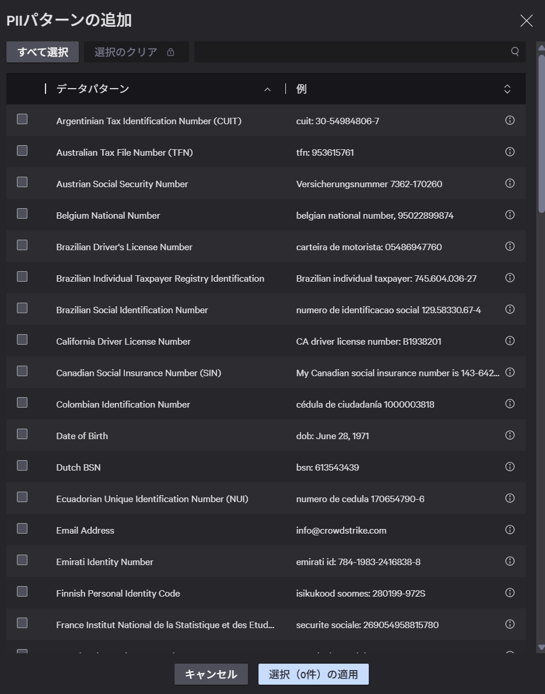The height and width of the screenshot is (694, 545).
Task: Open info for California Driver License Number
Action: (510, 340)
